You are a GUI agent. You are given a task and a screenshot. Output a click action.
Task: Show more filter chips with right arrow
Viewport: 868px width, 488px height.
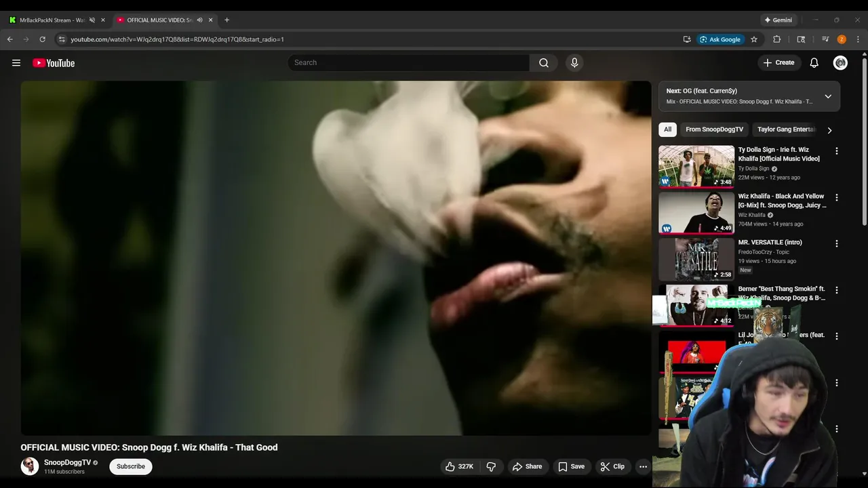click(x=829, y=130)
